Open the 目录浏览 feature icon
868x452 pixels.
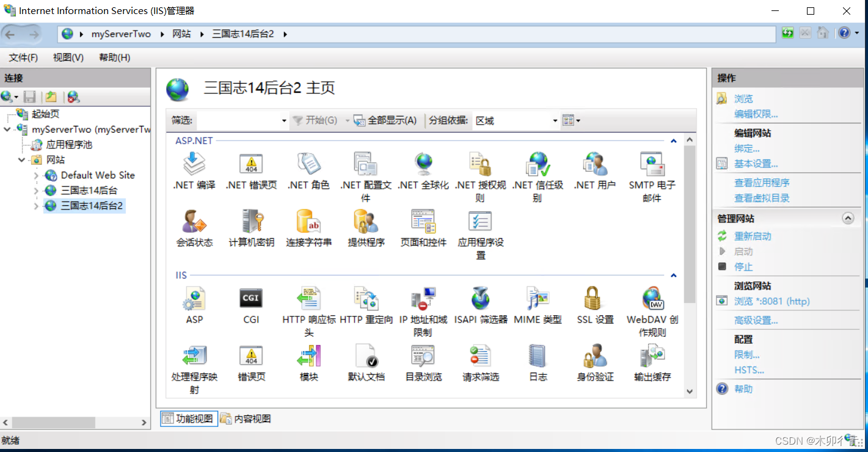tap(423, 355)
